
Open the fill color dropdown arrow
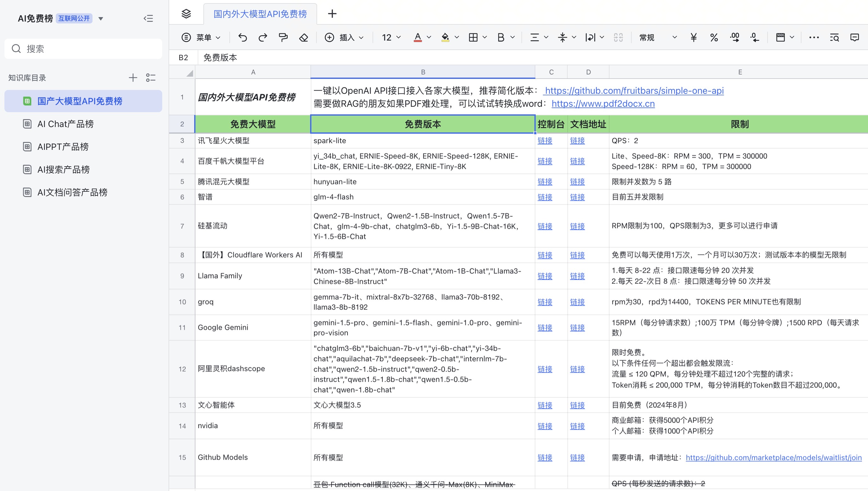click(x=457, y=37)
